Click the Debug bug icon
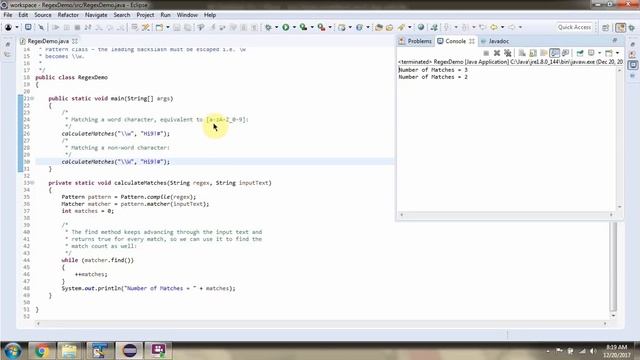The image size is (640, 360). (x=268, y=27)
